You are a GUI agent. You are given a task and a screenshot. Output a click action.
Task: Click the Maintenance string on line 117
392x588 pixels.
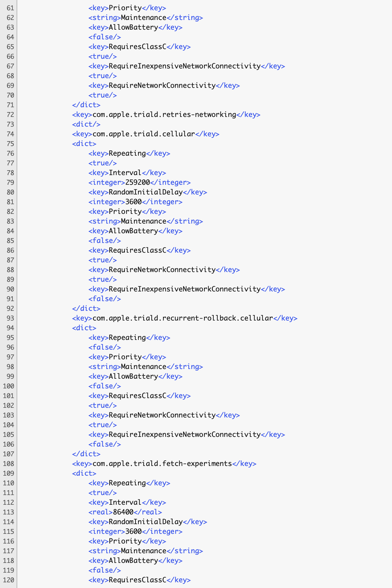click(144, 551)
